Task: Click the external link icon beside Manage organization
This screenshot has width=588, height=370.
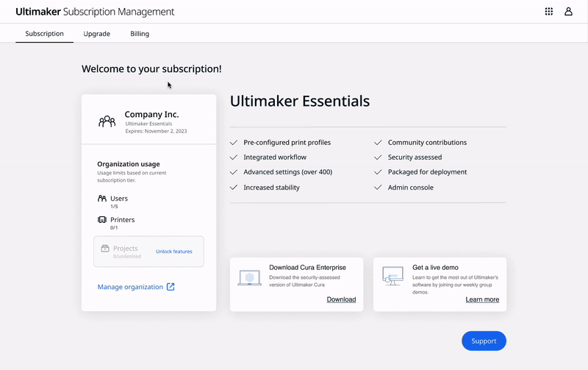Action: [171, 287]
